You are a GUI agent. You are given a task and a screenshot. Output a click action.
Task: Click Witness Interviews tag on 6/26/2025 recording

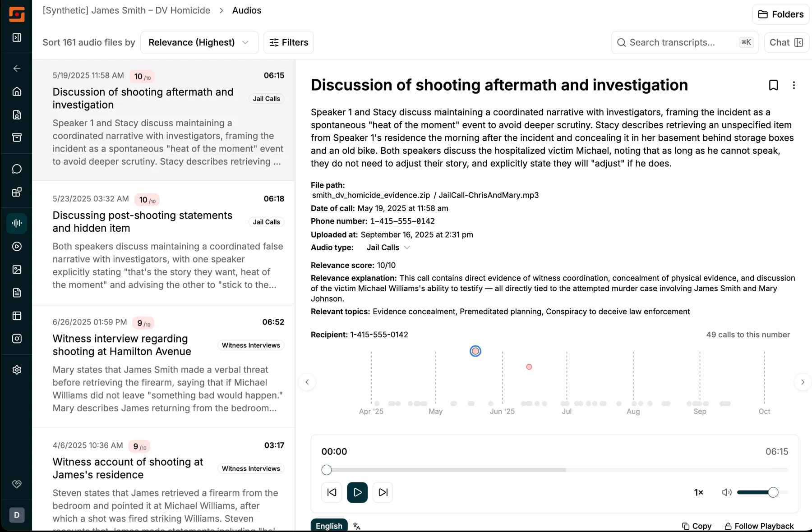(x=251, y=345)
